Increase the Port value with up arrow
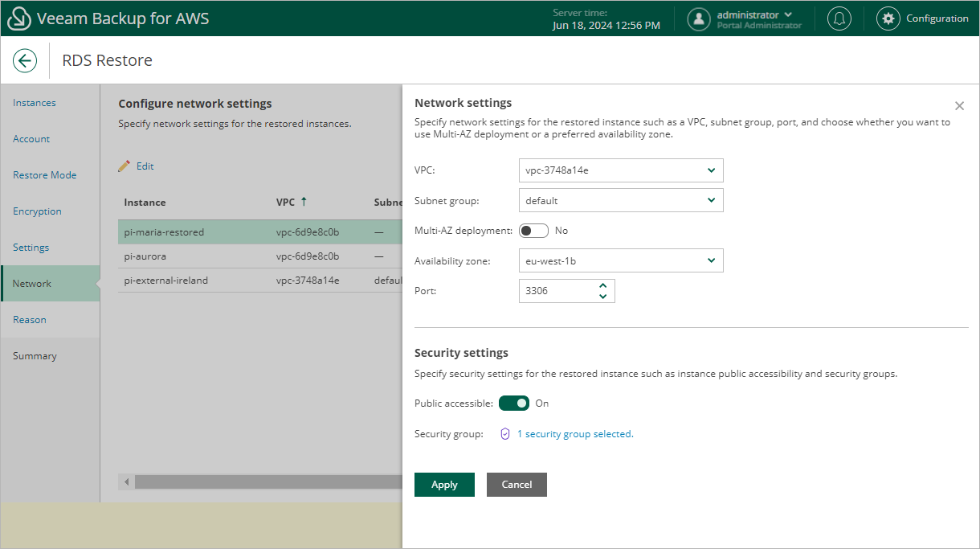The width and height of the screenshot is (980, 549). click(x=603, y=285)
